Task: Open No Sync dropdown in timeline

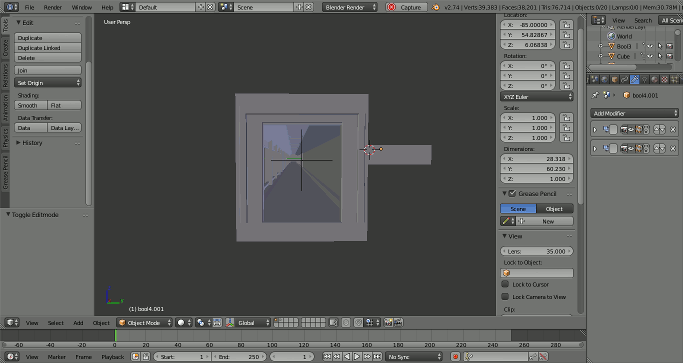Action: pyautogui.click(x=413, y=356)
